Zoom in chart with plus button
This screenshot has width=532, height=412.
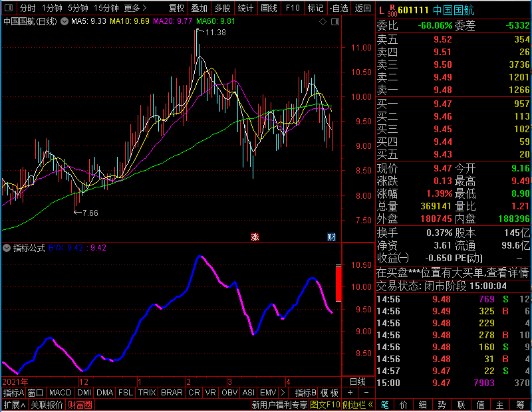point(350,393)
